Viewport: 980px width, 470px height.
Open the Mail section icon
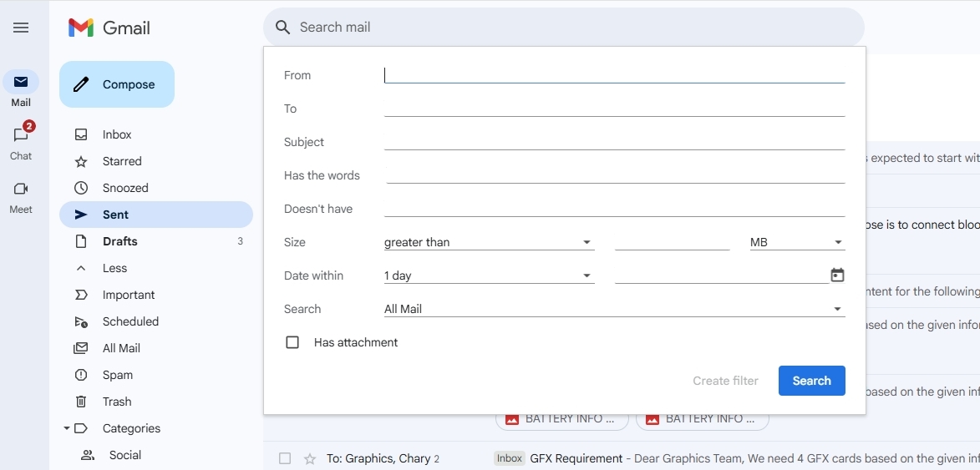pos(21,82)
